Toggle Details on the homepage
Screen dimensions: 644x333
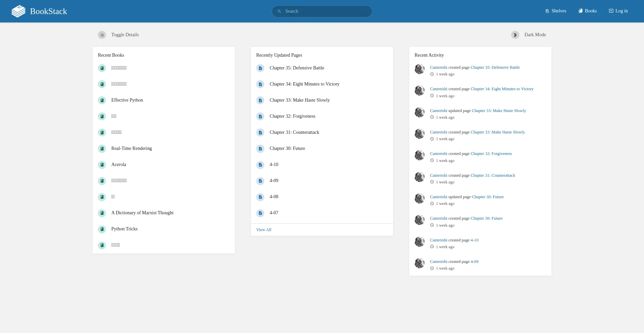tap(118, 35)
